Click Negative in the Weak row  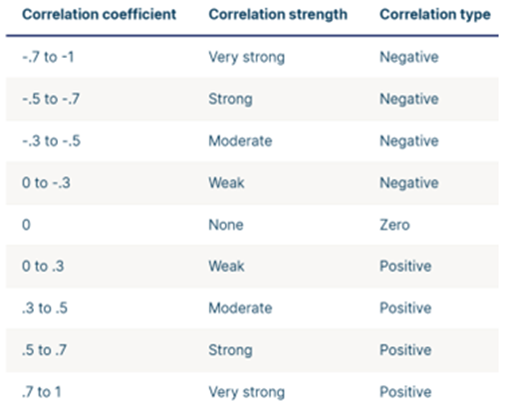(409, 183)
